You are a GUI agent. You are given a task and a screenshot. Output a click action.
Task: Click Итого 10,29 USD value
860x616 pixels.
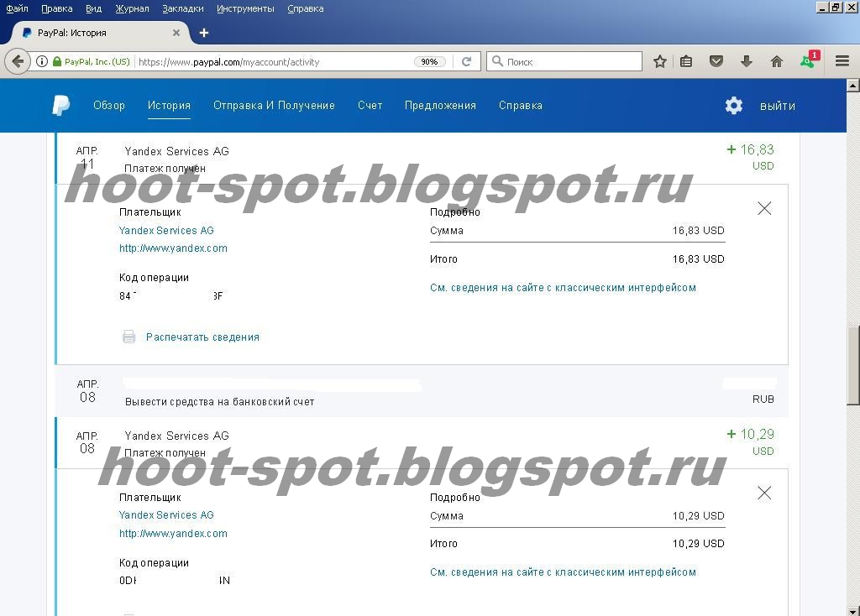[x=698, y=543]
